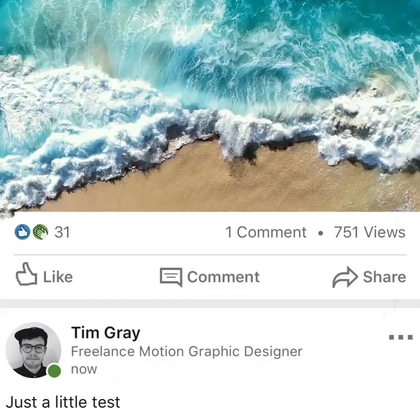The image size is (420, 420).
Task: Click the green clap reaction badge
Action: 40,232
